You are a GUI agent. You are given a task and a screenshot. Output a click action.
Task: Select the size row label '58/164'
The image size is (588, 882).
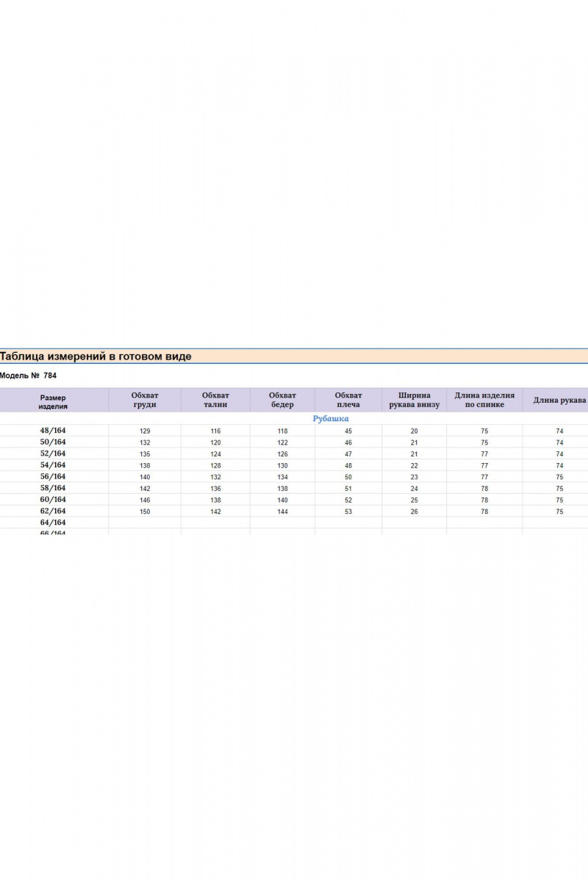pyautogui.click(x=53, y=488)
